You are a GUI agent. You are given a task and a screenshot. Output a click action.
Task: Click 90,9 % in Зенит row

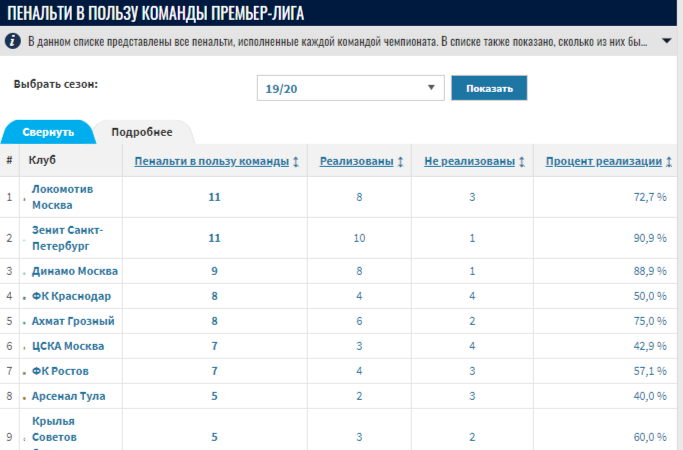[x=650, y=238]
